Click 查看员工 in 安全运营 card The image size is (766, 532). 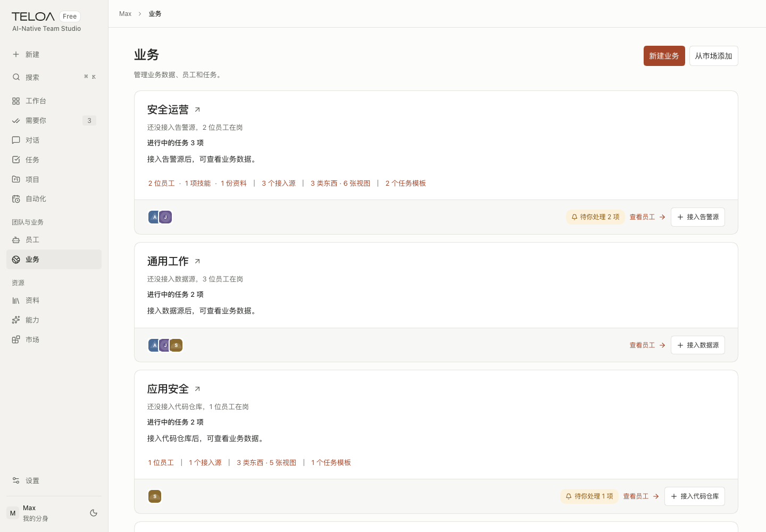point(647,217)
